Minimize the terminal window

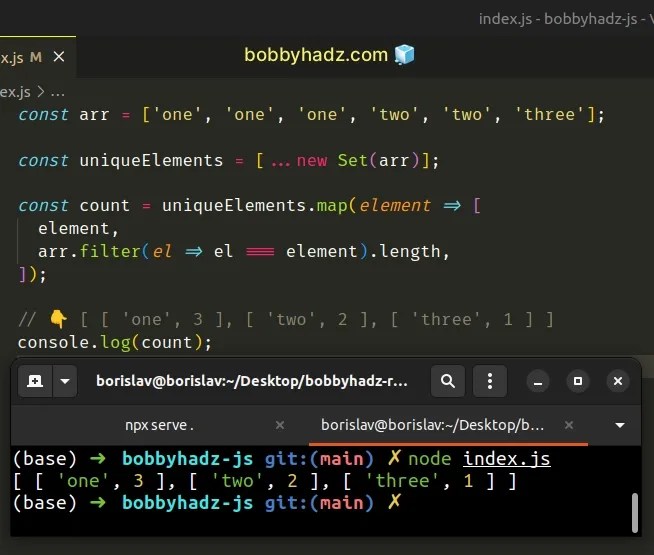point(538,381)
